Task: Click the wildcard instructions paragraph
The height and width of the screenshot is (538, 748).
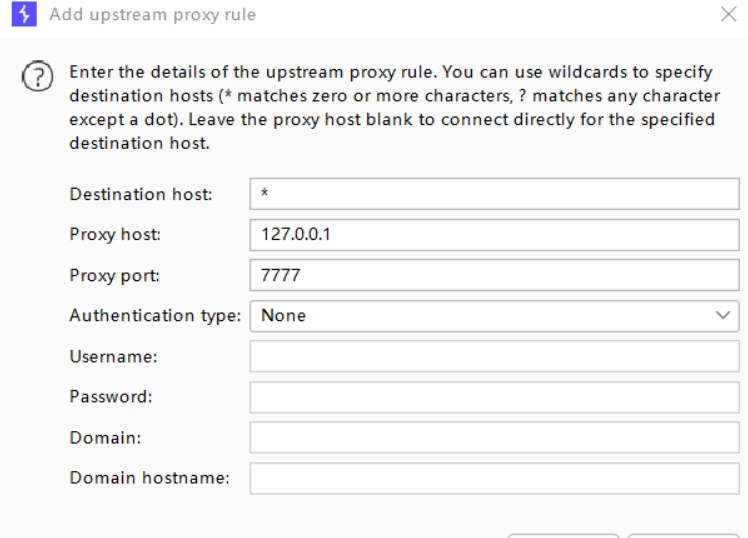Action: 393,107
